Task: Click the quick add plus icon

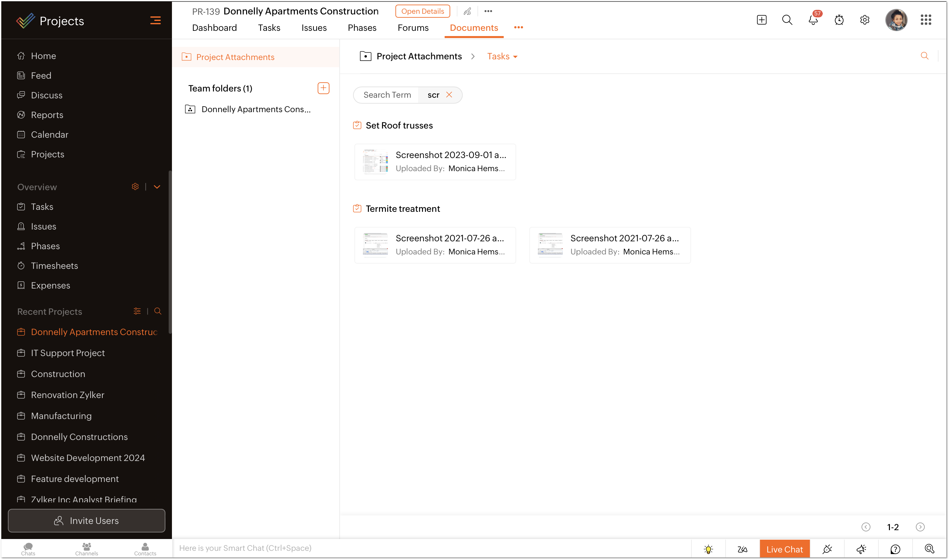Action: [x=761, y=20]
